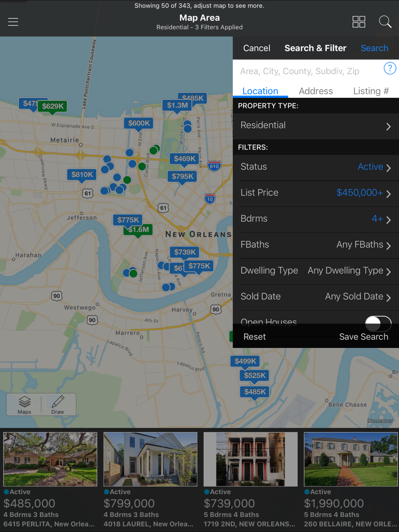
Task: Expand the Residential property type
Action: coord(315,126)
